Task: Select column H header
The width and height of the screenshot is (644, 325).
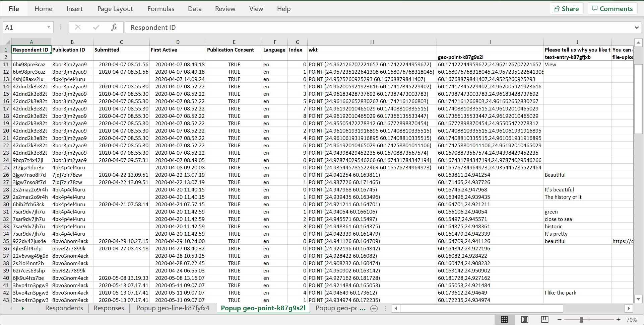Action: 372,42
